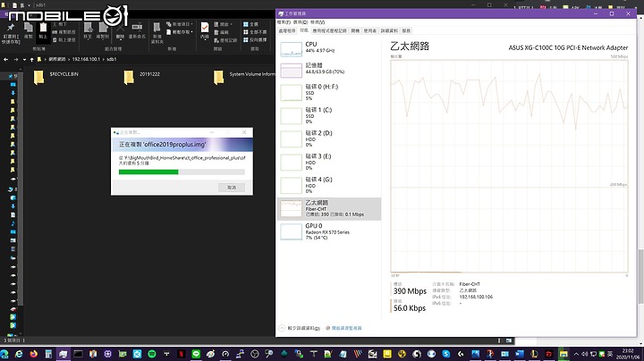Switch to 處理程序 Processes tab
The width and height of the screenshot is (644, 361).
[287, 30]
